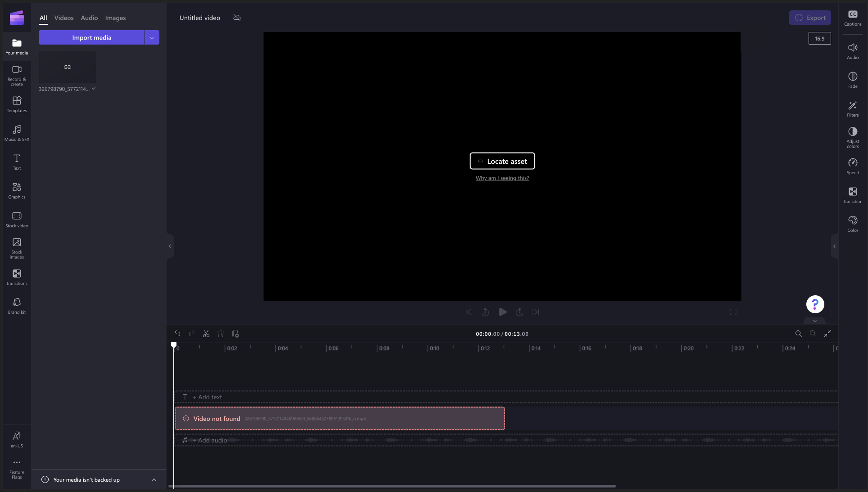Image resolution: width=868 pixels, height=492 pixels.
Task: Collapse the left media panel
Action: (170, 246)
